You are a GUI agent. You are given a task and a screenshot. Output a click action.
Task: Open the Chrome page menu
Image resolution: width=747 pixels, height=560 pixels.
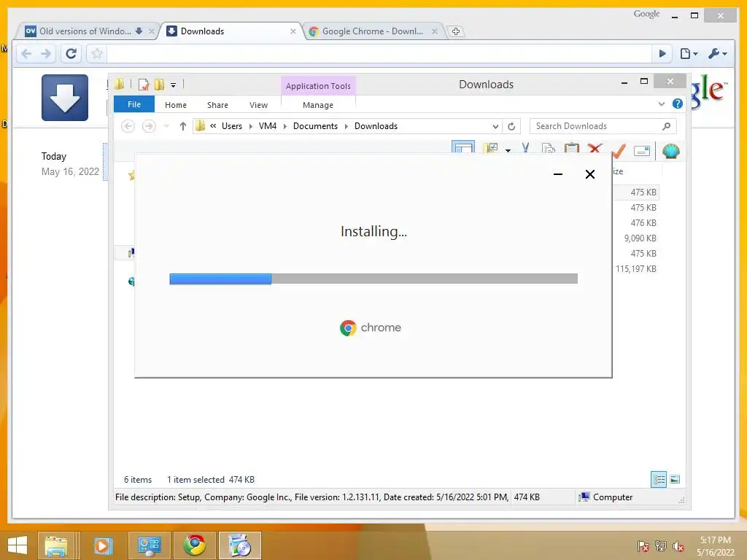689,54
